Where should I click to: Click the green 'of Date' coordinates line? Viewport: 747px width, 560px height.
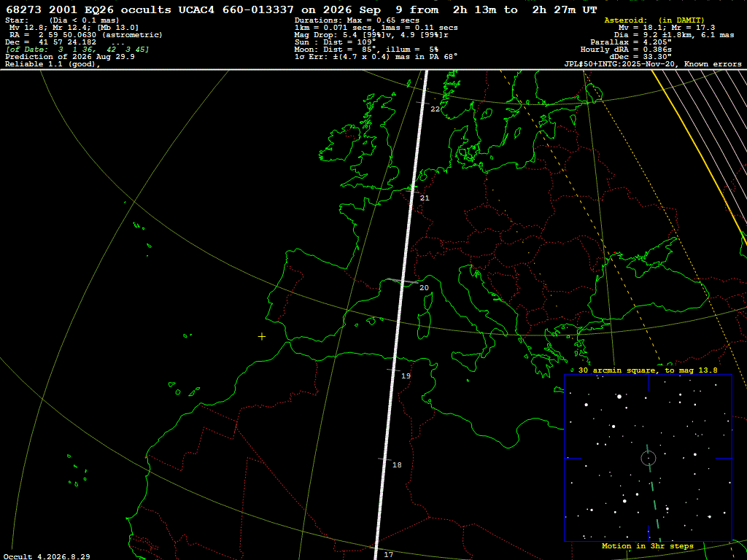(x=77, y=49)
